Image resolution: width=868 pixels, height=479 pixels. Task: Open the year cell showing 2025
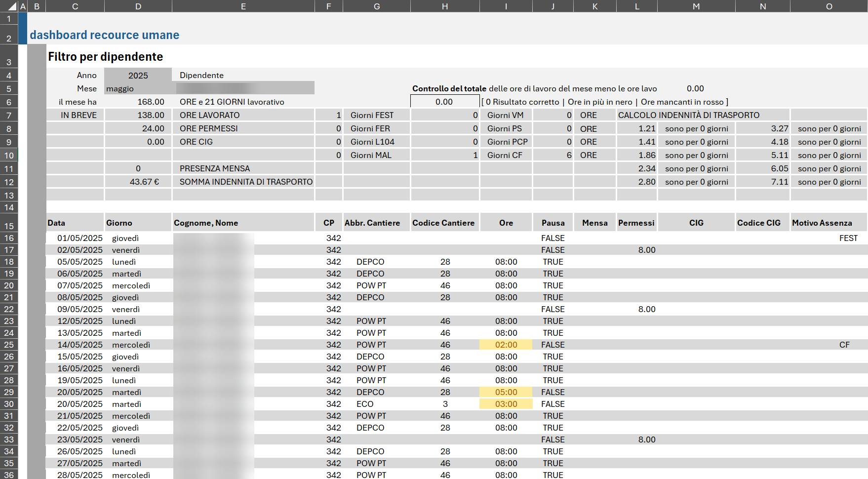(x=138, y=75)
